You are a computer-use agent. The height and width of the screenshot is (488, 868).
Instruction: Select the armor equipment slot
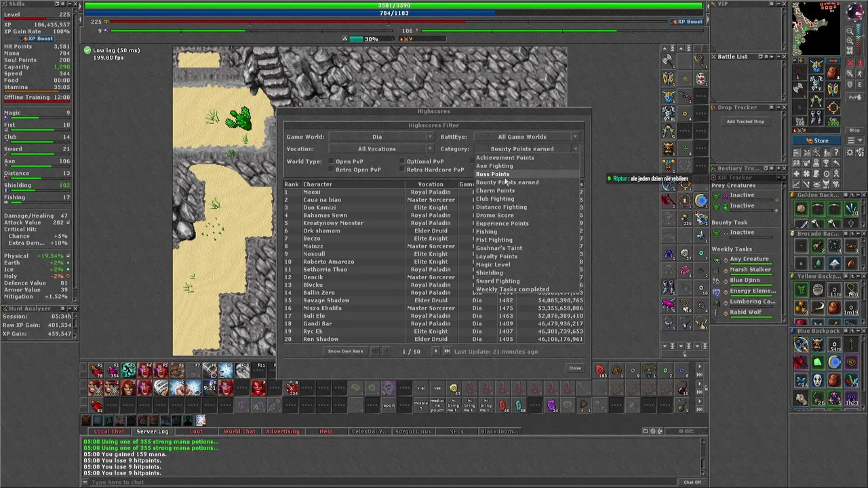point(816,83)
